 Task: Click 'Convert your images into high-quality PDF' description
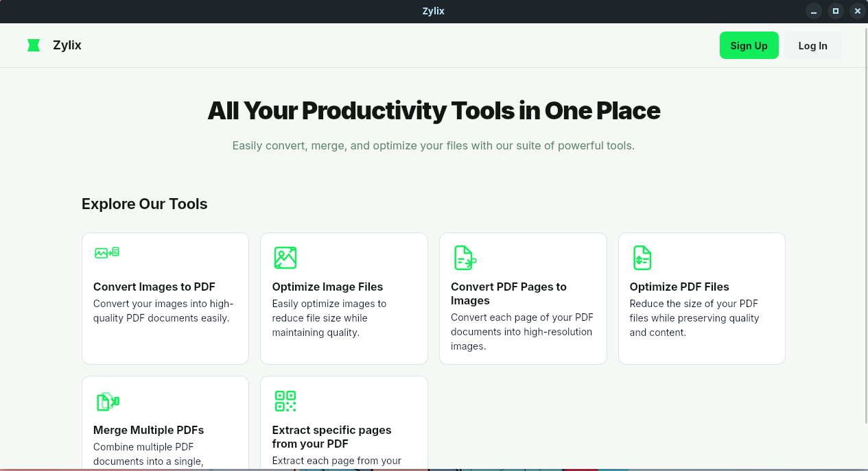(163, 311)
